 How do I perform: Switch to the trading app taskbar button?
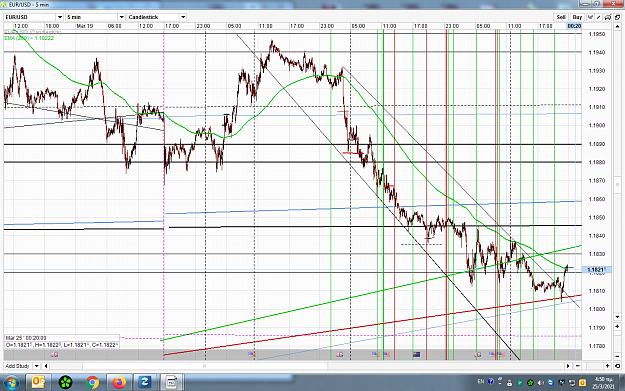click(172, 383)
